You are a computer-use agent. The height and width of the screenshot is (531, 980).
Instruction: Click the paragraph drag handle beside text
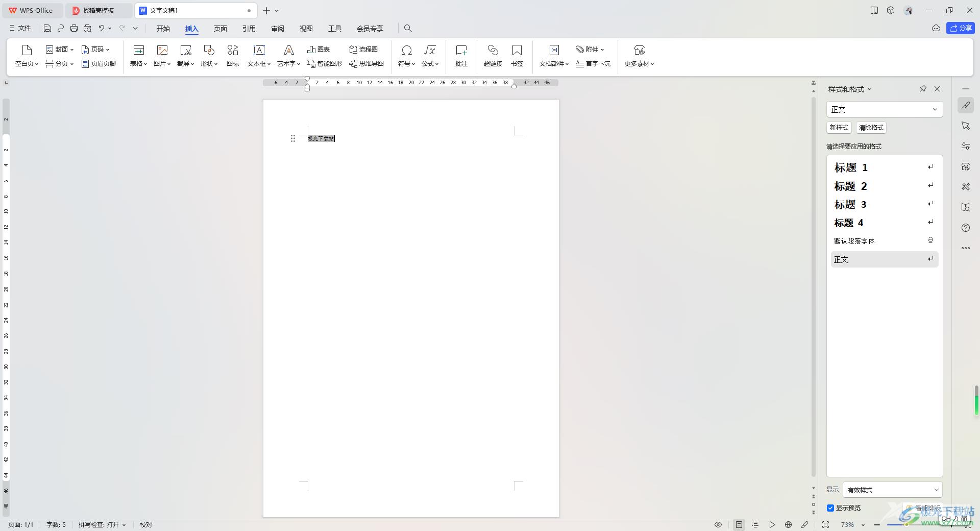(293, 138)
